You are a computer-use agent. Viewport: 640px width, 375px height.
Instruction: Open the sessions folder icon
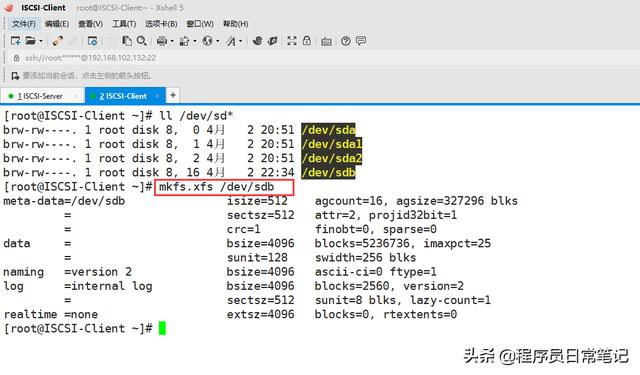point(31,41)
